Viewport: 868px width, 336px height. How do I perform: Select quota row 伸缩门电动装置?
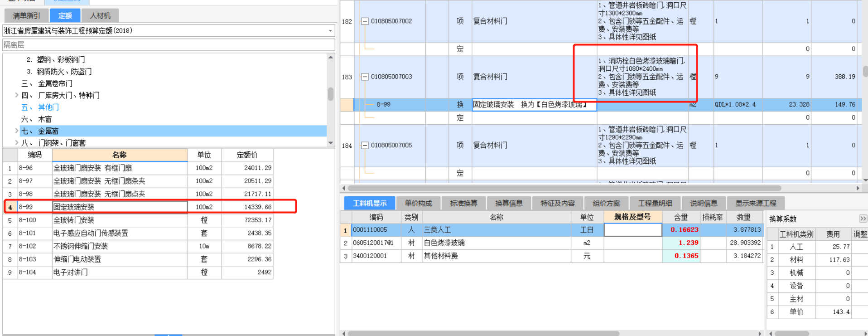click(138, 259)
